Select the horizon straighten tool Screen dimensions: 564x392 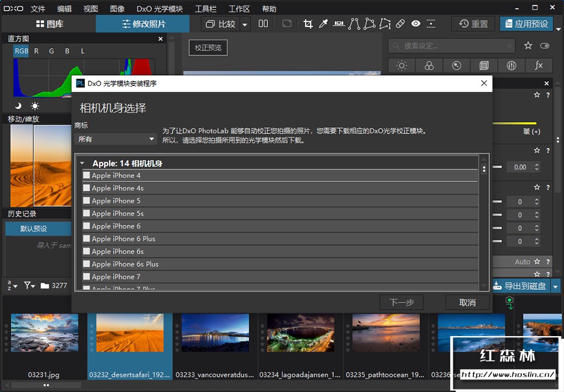(x=339, y=23)
